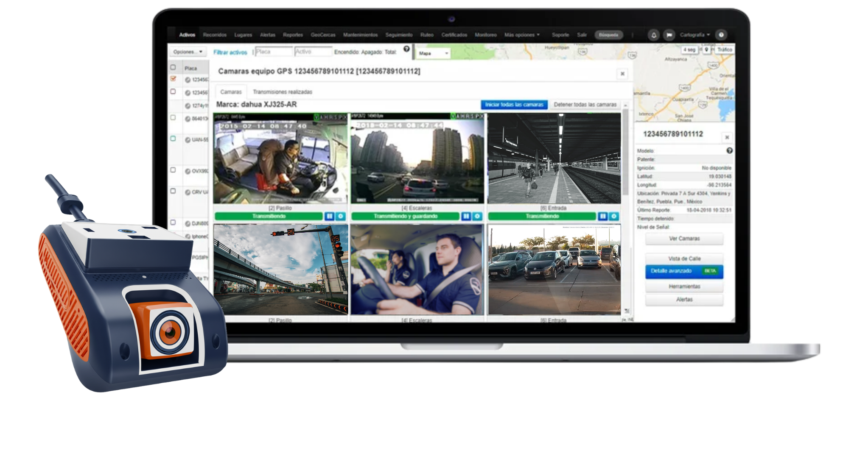Click the flag icon in top bar
Image resolution: width=868 pixels, height=456 pixels.
(669, 35)
